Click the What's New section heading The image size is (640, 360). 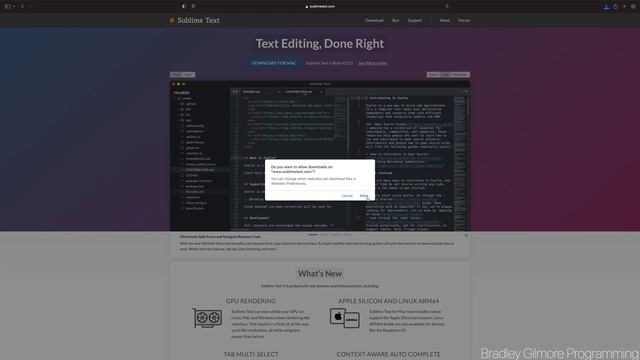click(320, 273)
